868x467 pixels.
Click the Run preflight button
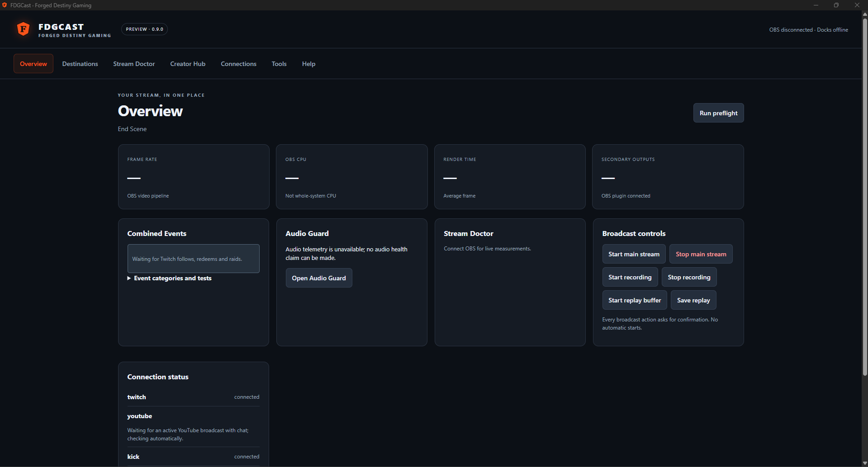[x=718, y=113]
